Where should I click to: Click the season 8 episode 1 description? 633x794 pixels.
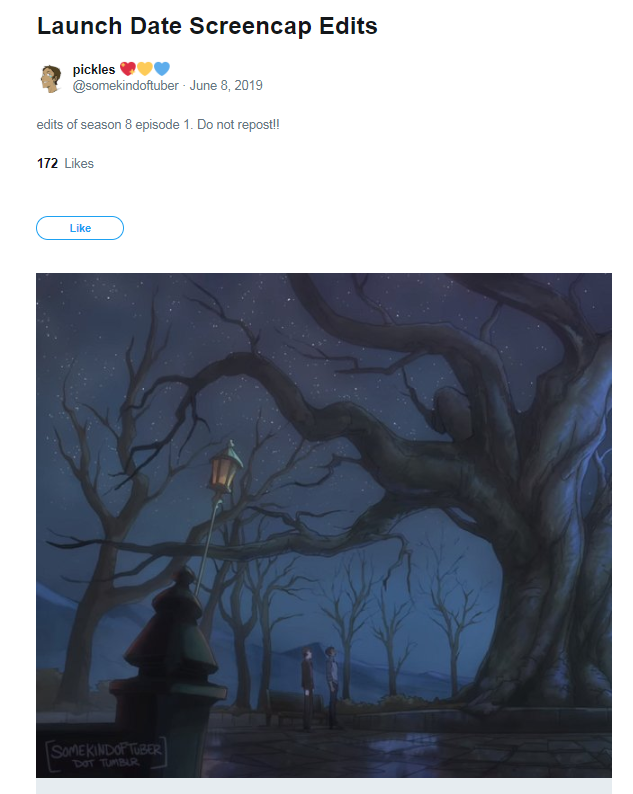[x=158, y=125]
